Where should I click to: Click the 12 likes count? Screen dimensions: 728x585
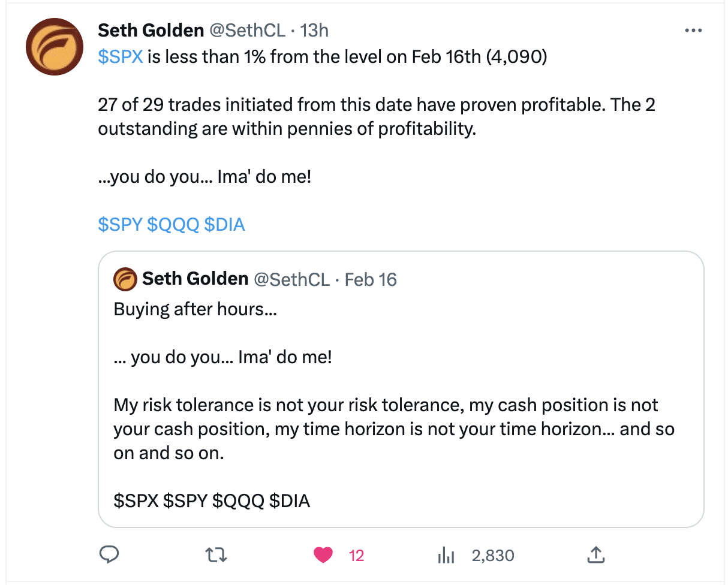[356, 556]
